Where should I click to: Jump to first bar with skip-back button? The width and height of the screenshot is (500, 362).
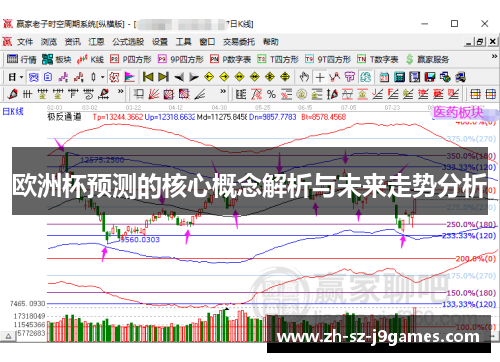click(x=148, y=77)
